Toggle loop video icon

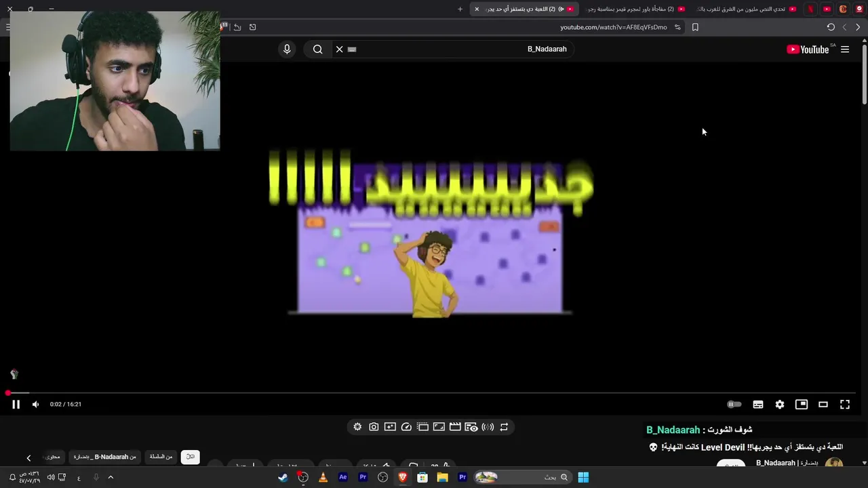click(x=504, y=427)
